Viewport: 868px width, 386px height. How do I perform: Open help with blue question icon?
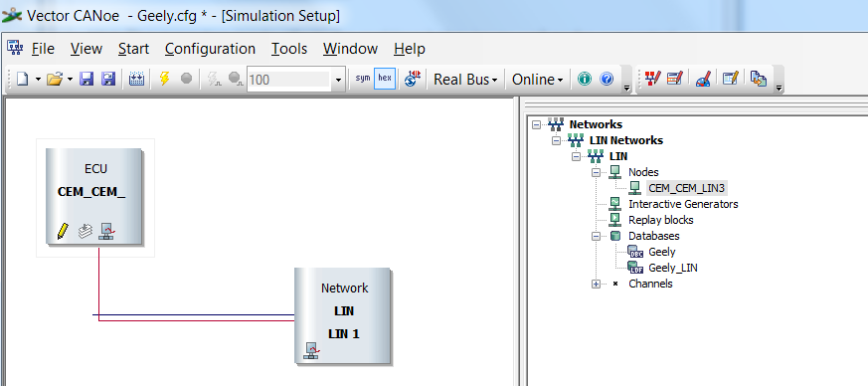607,80
